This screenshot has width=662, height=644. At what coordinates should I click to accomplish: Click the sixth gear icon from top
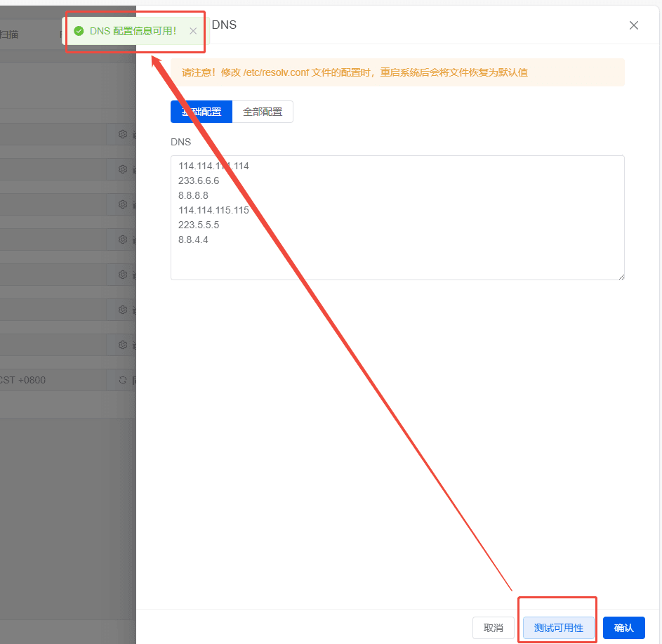[x=123, y=310]
